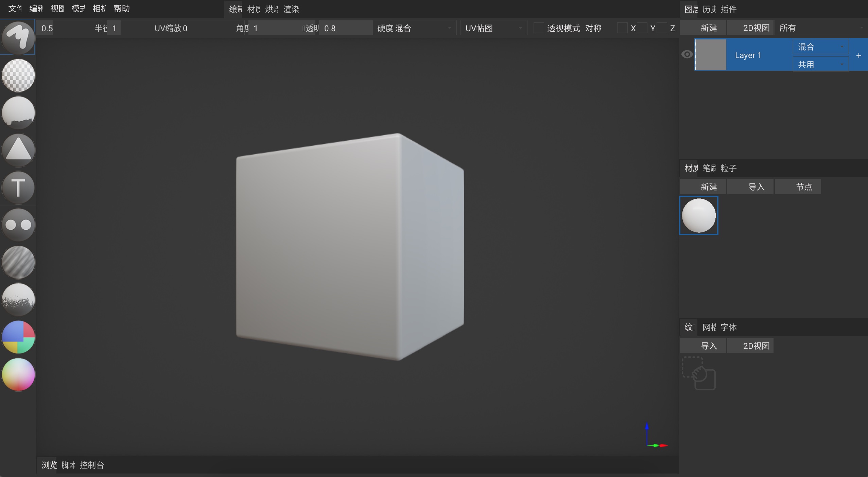Select the Clone tool
This screenshot has width=868, height=477.
click(x=18, y=225)
